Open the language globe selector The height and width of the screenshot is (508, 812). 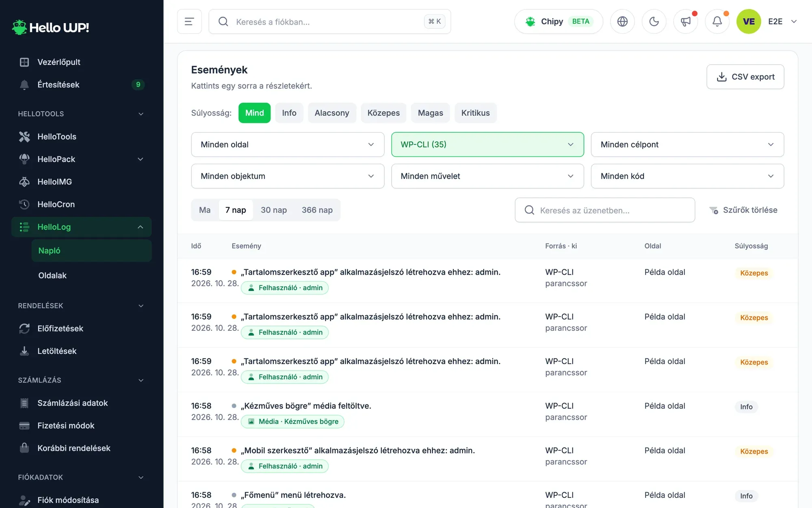pyautogui.click(x=622, y=22)
